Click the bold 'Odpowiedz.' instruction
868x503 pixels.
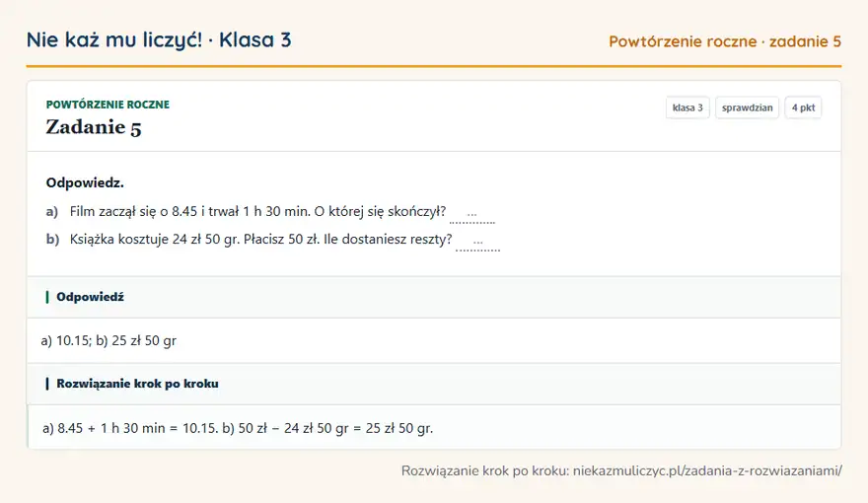[x=85, y=182]
